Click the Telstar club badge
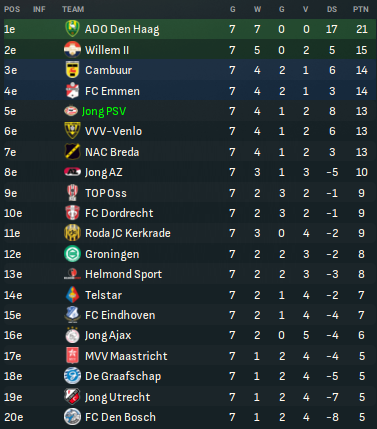This screenshot has height=429, width=377. (72, 295)
